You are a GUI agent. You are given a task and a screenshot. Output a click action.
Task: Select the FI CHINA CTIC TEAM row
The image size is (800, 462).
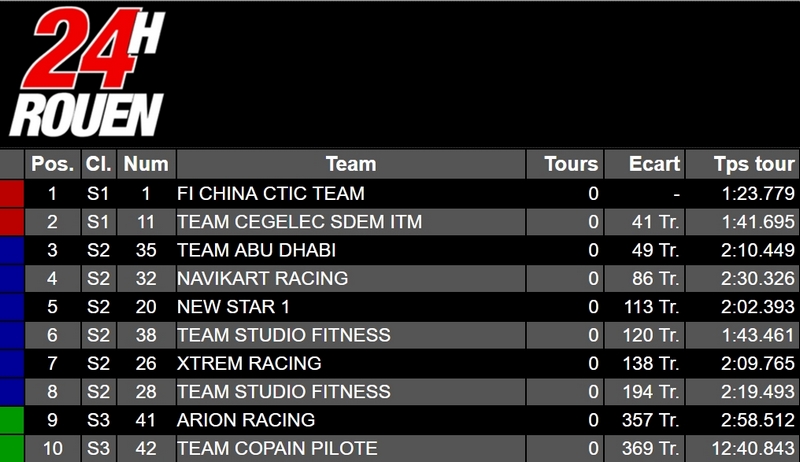point(400,194)
